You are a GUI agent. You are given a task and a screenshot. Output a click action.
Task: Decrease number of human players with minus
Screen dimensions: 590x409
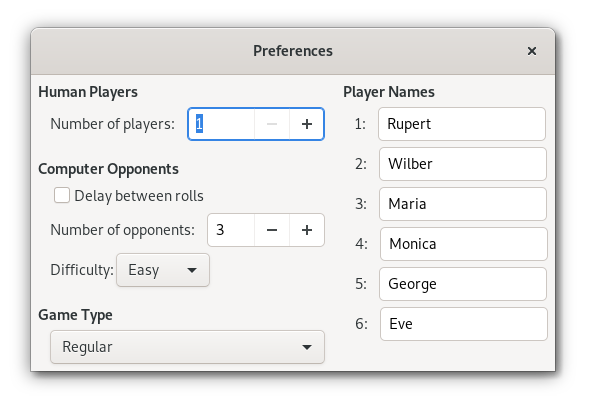272,124
